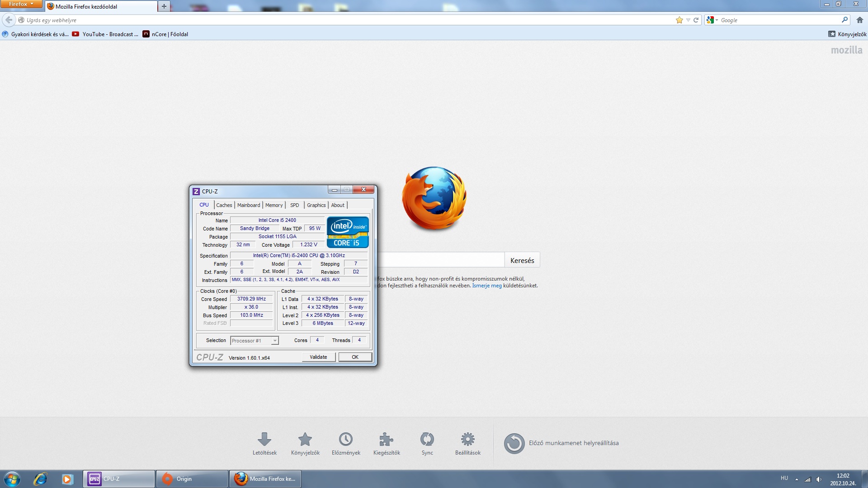Click the bookmark star in the address bar
The image size is (868, 488).
point(679,20)
